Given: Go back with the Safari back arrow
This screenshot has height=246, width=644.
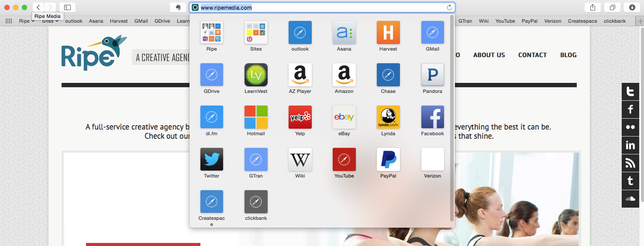Looking at the screenshot, I should click(x=38, y=7).
